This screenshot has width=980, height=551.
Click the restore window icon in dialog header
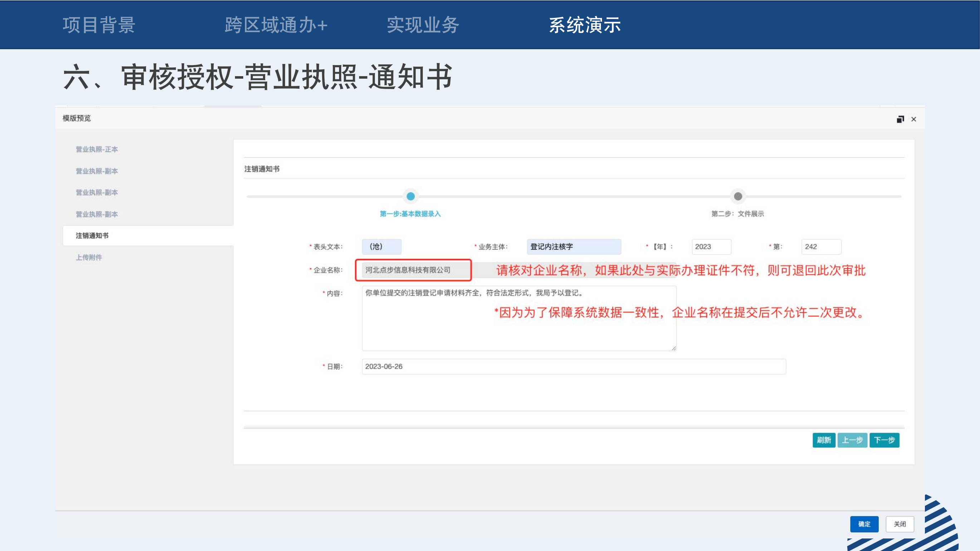(900, 119)
